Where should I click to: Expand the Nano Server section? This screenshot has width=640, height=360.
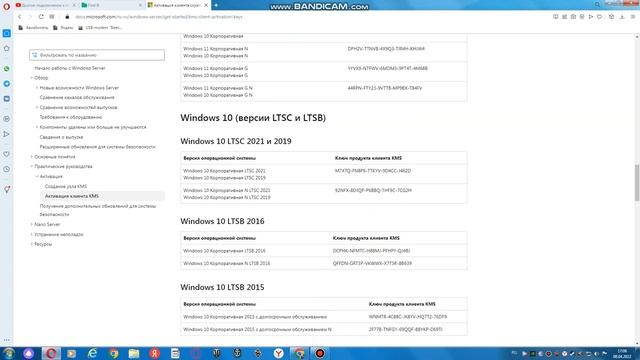pyautogui.click(x=32, y=224)
